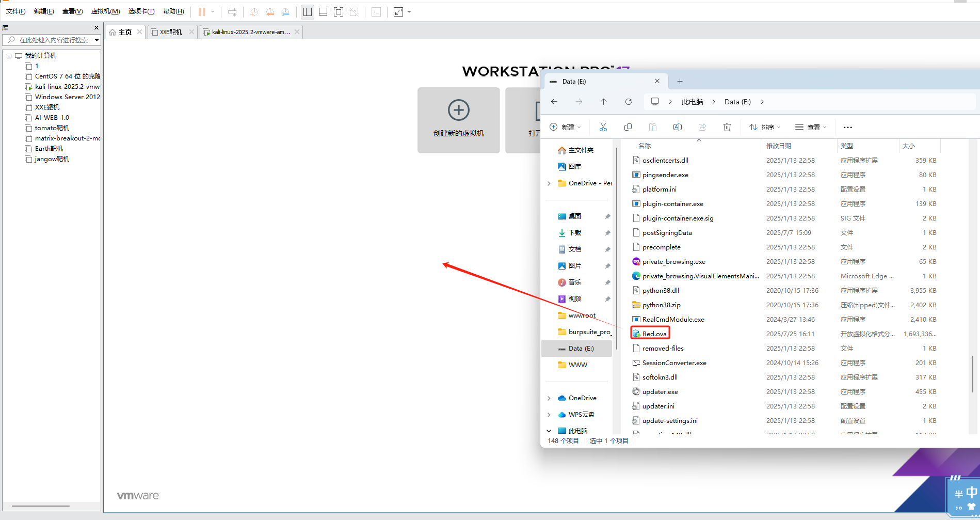Open the 虚拟机(M) menu
The image size is (980, 520).
click(105, 11)
